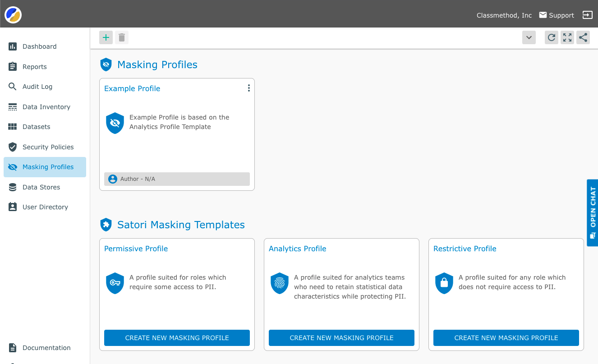Share the page via the share icon

[583, 37]
